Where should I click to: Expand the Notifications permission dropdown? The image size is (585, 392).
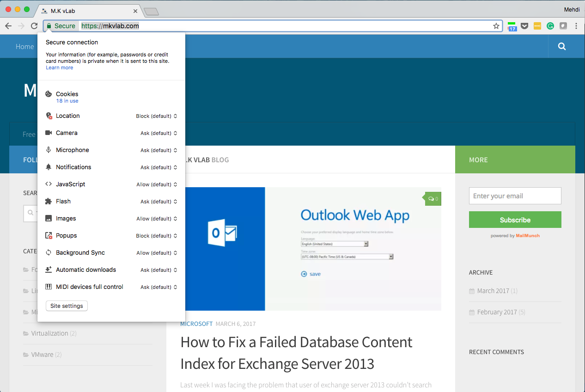point(159,167)
